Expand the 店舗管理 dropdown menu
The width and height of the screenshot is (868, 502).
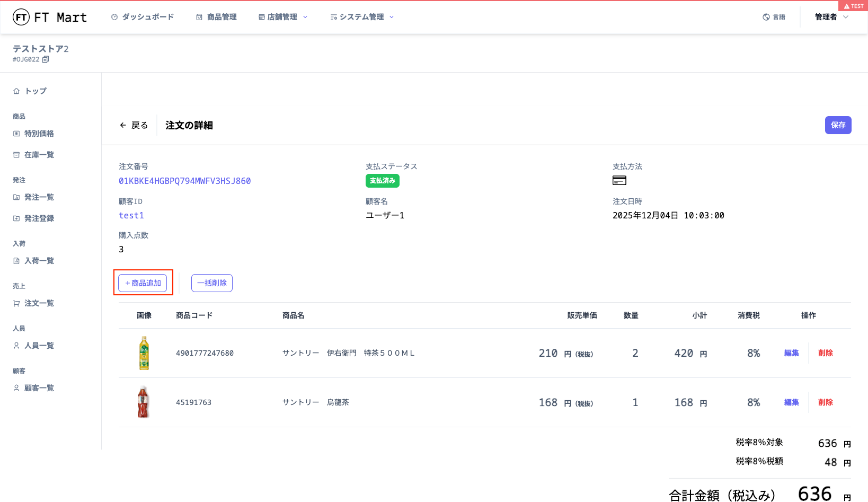(283, 17)
